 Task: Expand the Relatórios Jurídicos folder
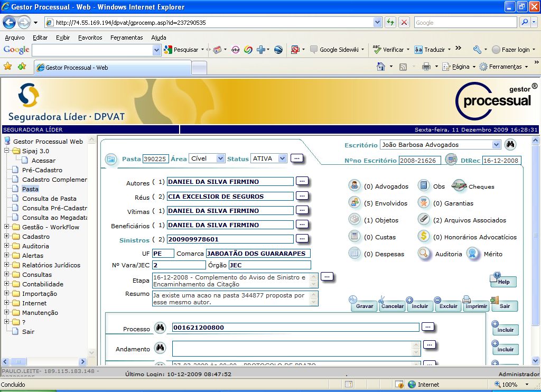[6, 265]
